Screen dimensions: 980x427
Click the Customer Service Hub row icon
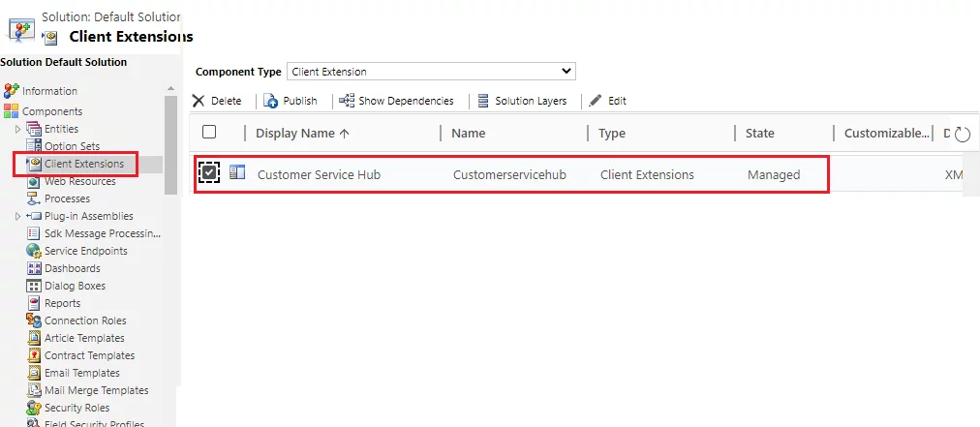pyautogui.click(x=237, y=172)
